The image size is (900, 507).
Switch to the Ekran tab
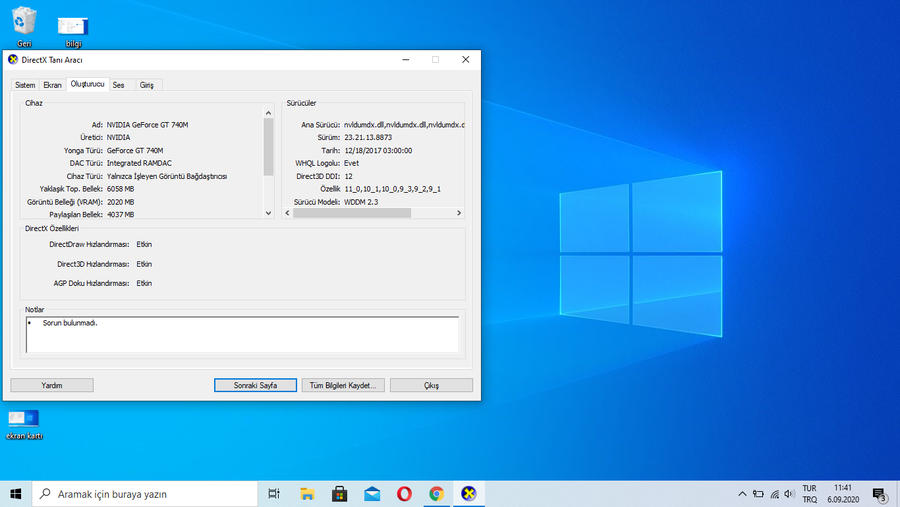pos(52,85)
